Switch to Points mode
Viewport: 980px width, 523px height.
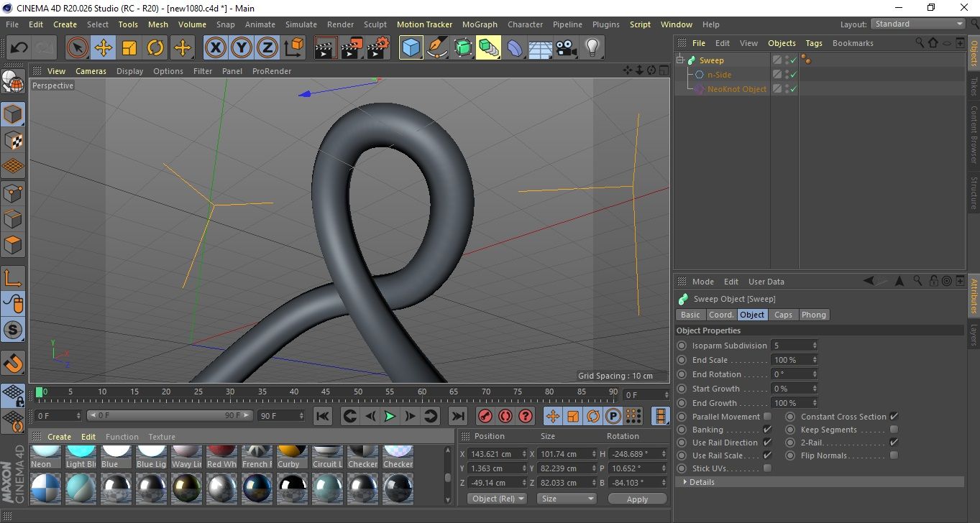pos(13,193)
